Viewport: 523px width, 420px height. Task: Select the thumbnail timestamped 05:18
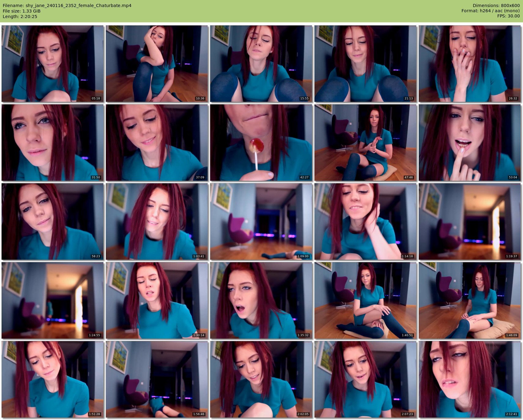[53, 63]
